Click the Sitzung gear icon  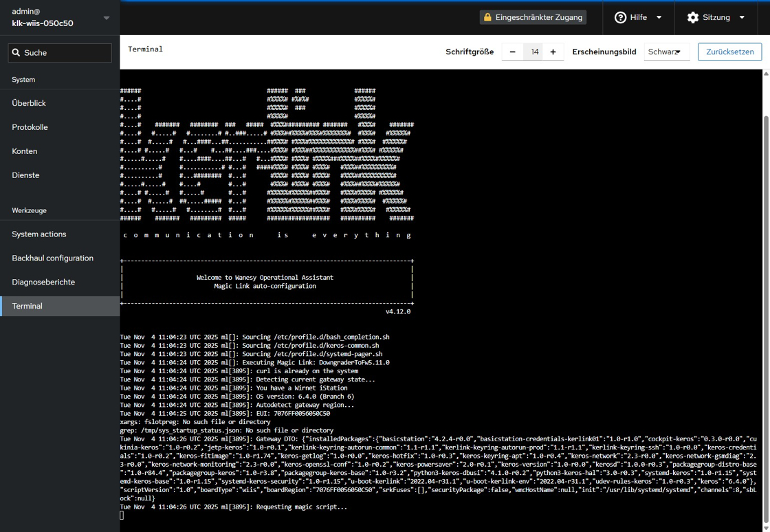pyautogui.click(x=692, y=17)
